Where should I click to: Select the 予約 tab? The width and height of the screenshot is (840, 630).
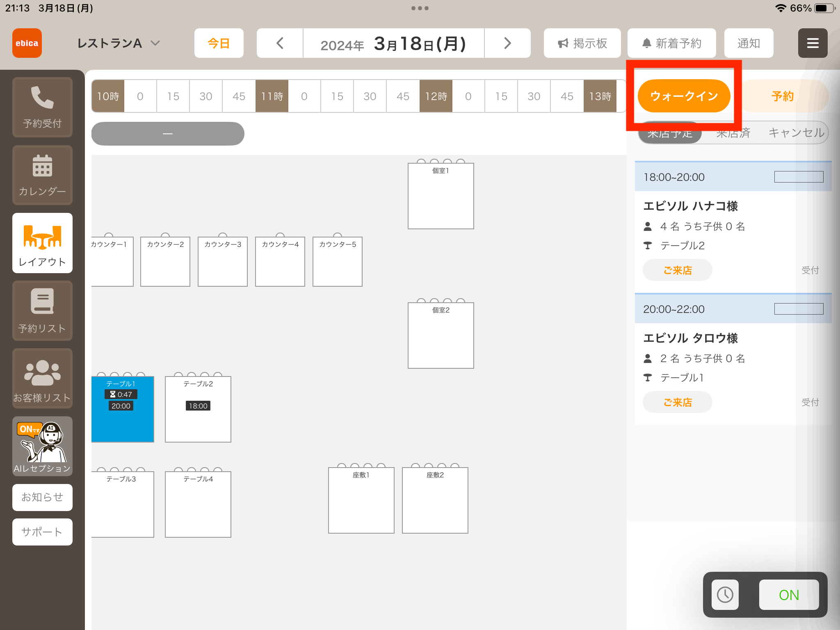pyautogui.click(x=783, y=96)
